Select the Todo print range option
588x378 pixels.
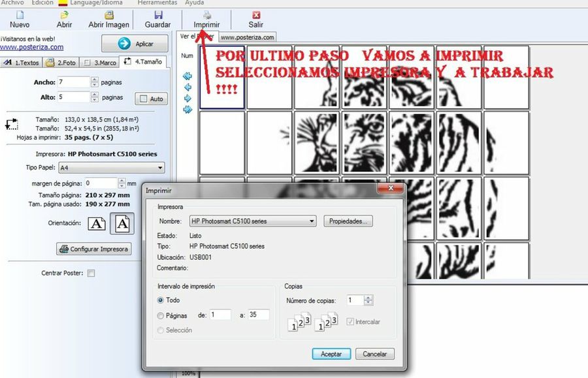(161, 300)
